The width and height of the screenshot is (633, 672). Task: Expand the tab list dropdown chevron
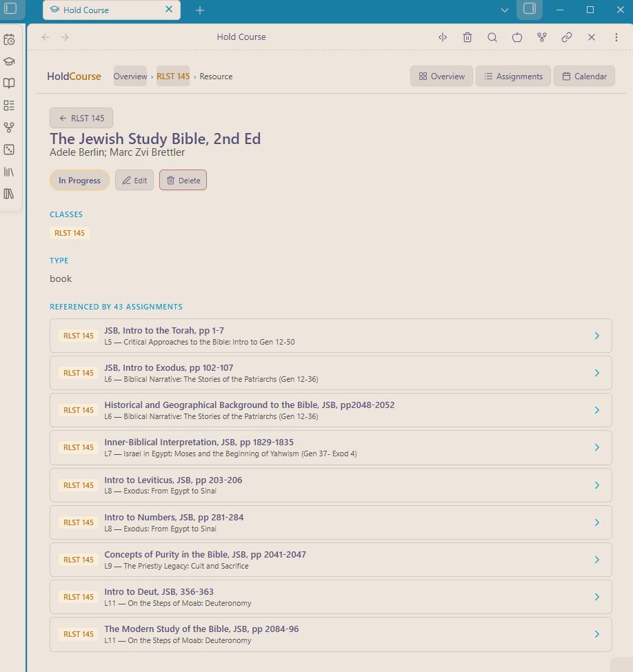click(x=505, y=10)
